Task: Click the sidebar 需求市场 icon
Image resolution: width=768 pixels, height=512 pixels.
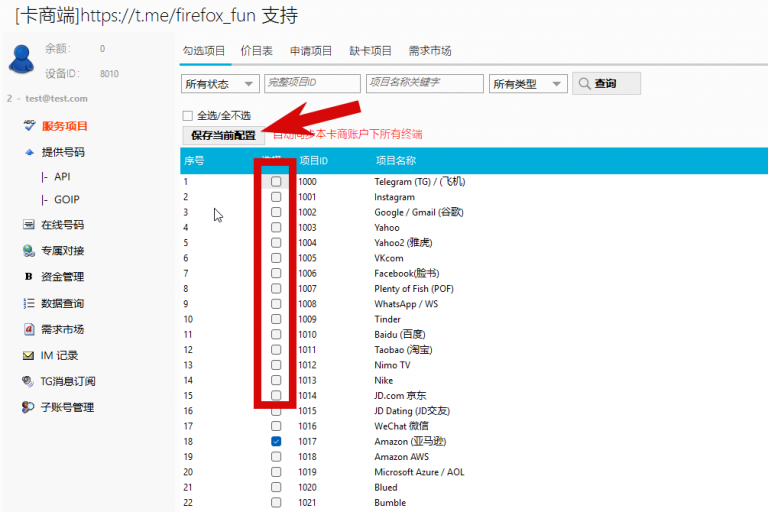Action: point(29,329)
